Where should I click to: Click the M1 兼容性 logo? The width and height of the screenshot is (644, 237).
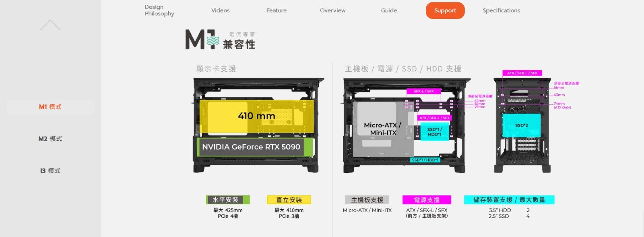(x=220, y=39)
